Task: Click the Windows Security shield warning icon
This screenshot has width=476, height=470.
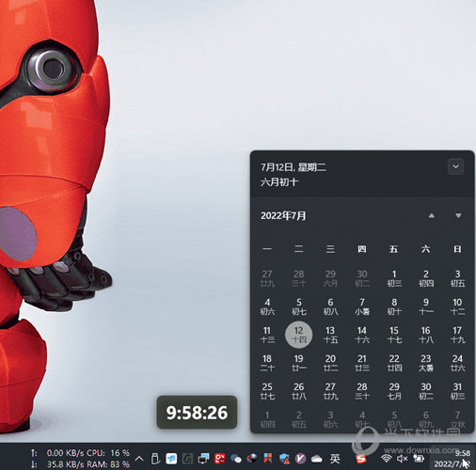Action: pyautogui.click(x=285, y=459)
